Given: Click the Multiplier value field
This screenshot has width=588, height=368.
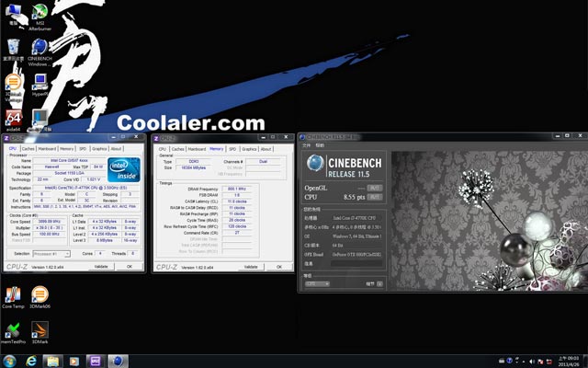Looking at the screenshot, I should (49, 228).
